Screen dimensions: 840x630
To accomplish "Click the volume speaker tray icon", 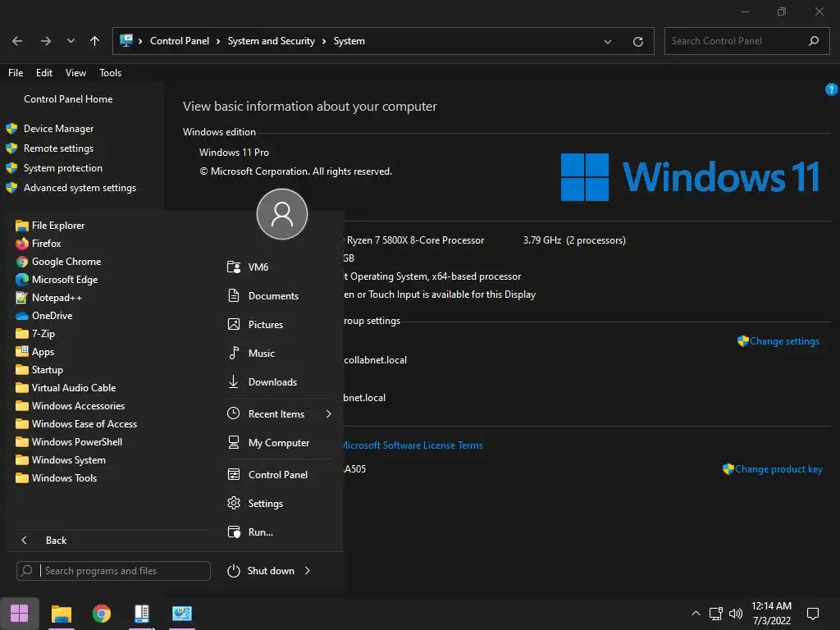I will [x=736, y=614].
